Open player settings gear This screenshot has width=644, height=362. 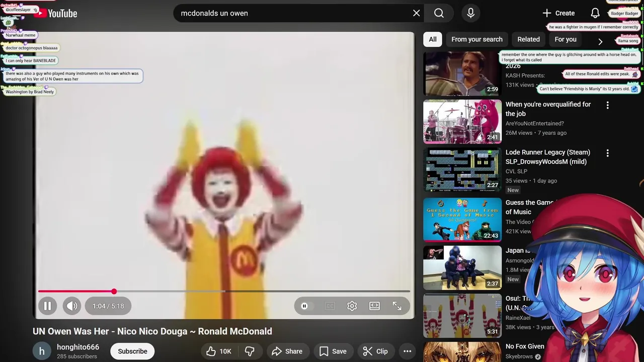352,306
